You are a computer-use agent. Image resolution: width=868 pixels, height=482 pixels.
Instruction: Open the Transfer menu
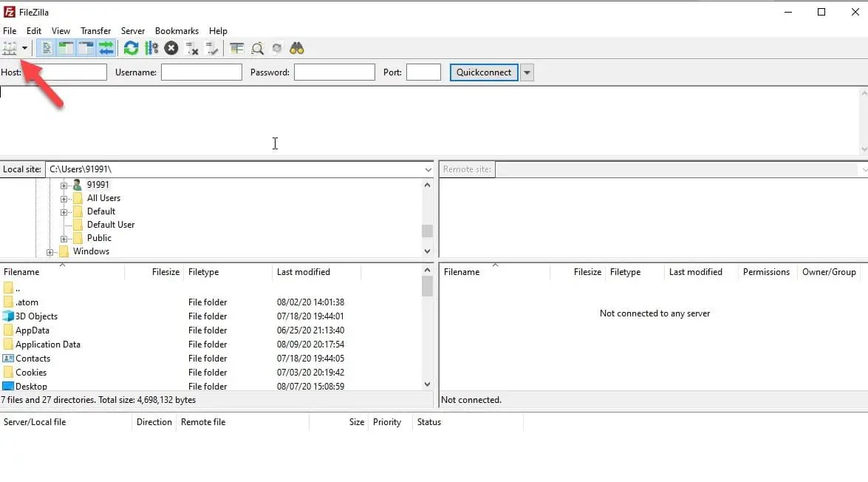96,31
